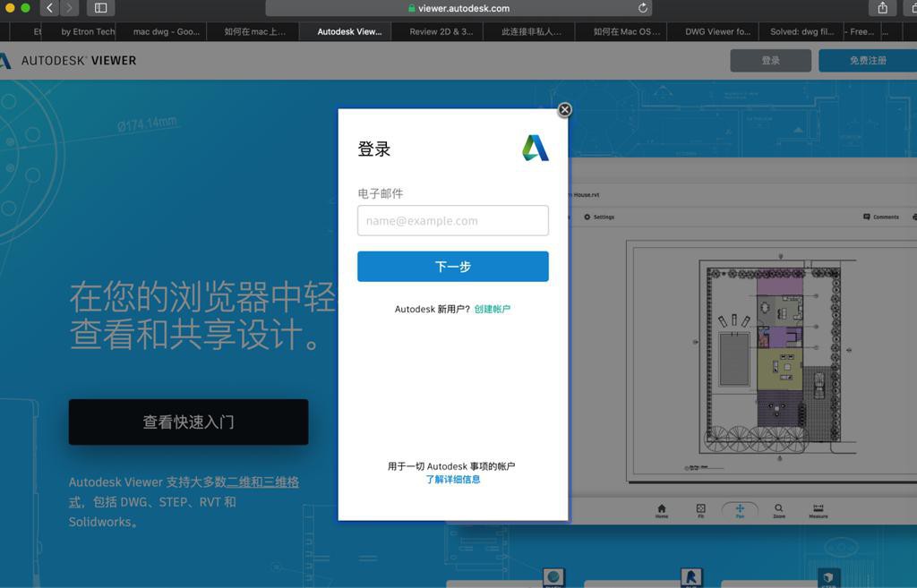Open the 了解详细信息 link

click(x=452, y=480)
